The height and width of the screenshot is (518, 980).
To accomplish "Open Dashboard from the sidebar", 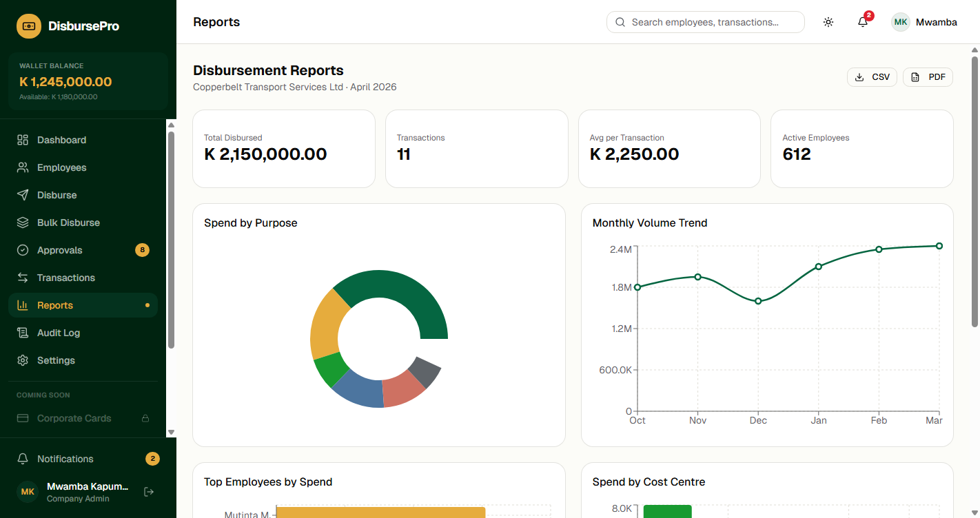I will click(x=83, y=140).
